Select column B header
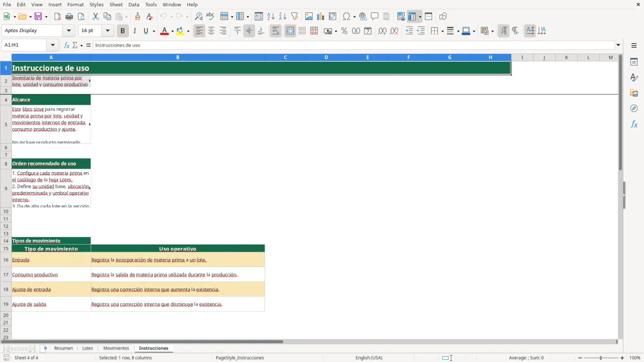The width and height of the screenshot is (644, 362). point(178,57)
